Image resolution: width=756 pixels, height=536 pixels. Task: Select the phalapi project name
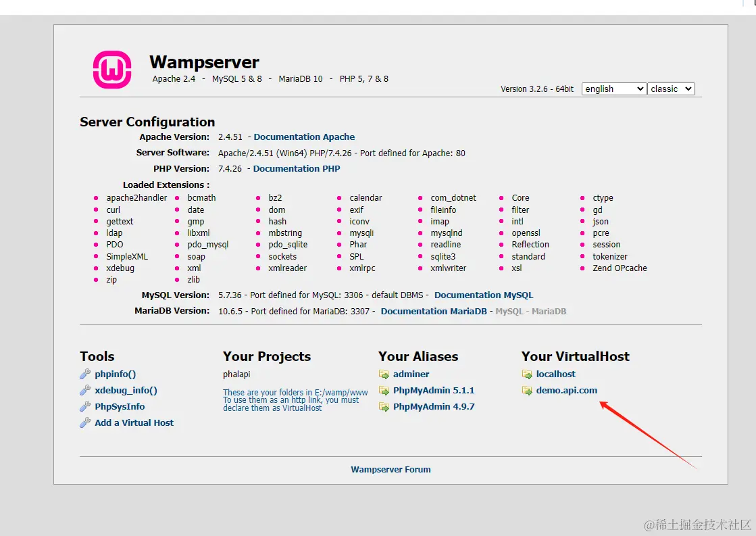236,374
